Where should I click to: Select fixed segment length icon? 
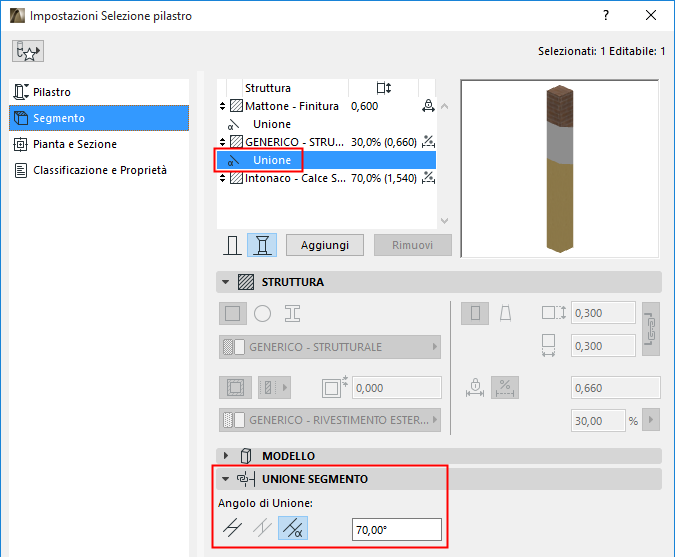[x=475, y=387]
